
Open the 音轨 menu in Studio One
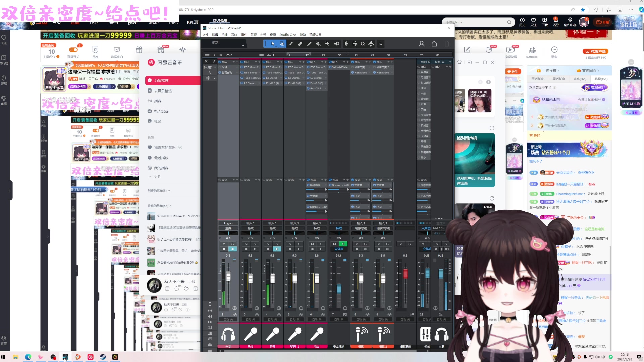point(234,35)
